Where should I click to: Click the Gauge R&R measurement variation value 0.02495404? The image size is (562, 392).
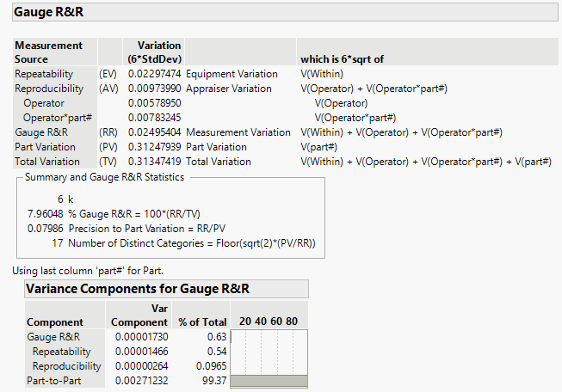[155, 132]
